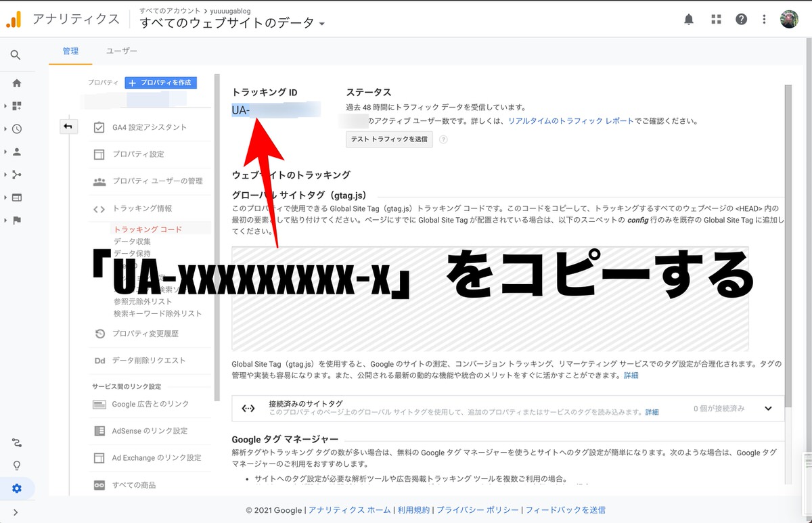Open プライバシー ポリシー footer link
Viewport: 812px width, 523px height.
[478, 510]
